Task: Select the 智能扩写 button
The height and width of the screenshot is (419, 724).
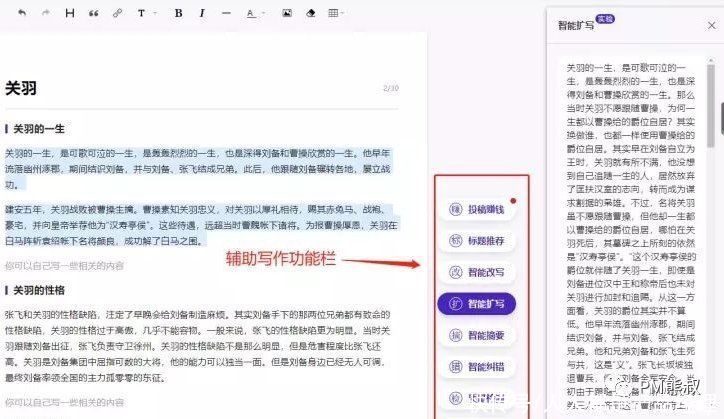Action: pyautogui.click(x=477, y=304)
